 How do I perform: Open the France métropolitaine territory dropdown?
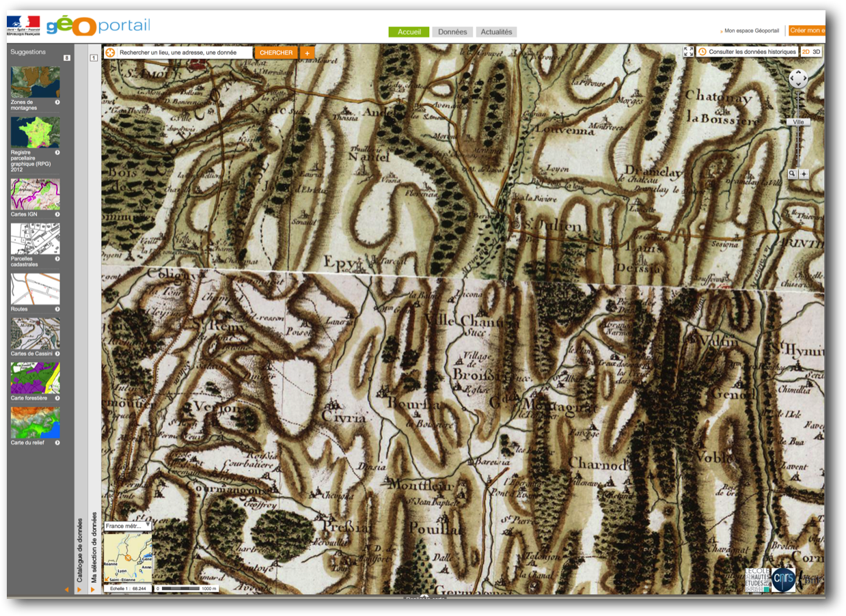click(128, 527)
